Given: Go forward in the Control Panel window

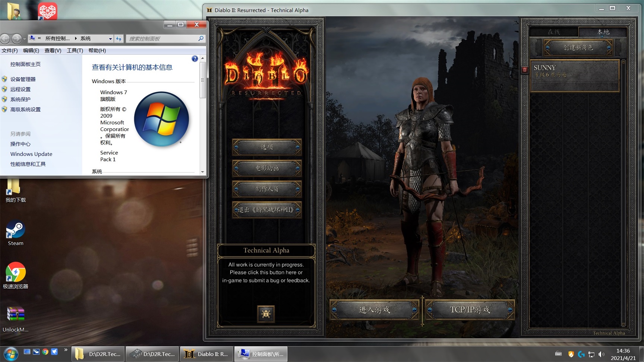Looking at the screenshot, I should coord(17,38).
